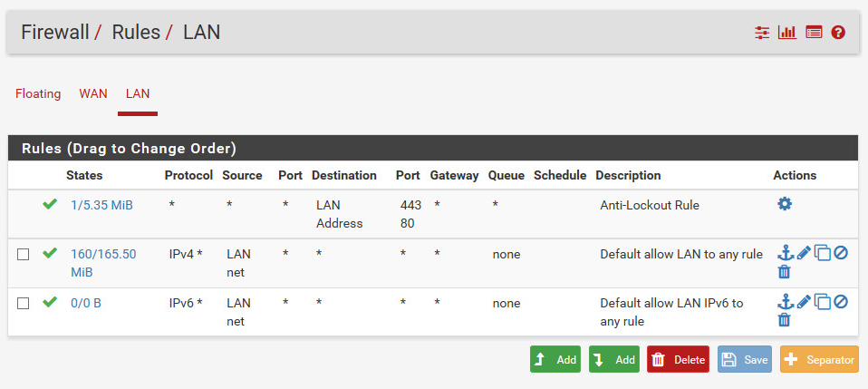Click the 'IPv4 *' protocol cell
Viewport: 868px width, 389px height.
(x=186, y=254)
